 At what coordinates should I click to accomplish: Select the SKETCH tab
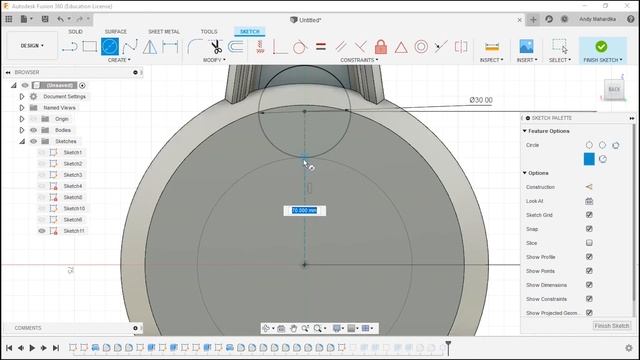250,31
